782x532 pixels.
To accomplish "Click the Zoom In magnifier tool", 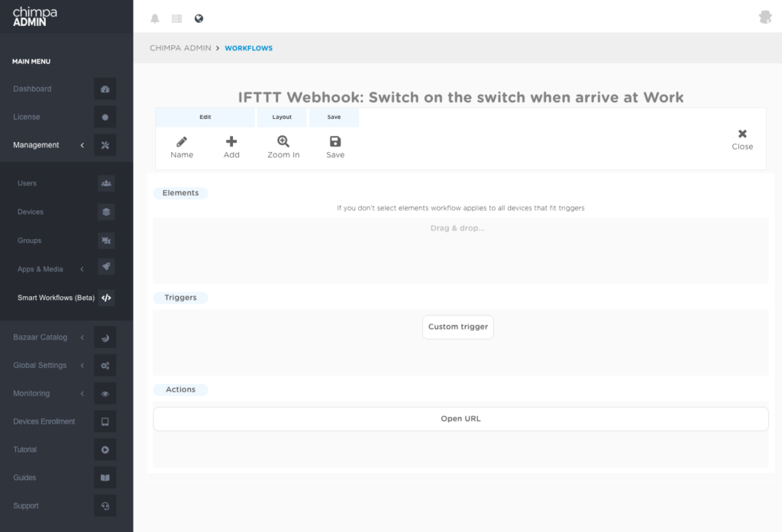I will click(283, 147).
